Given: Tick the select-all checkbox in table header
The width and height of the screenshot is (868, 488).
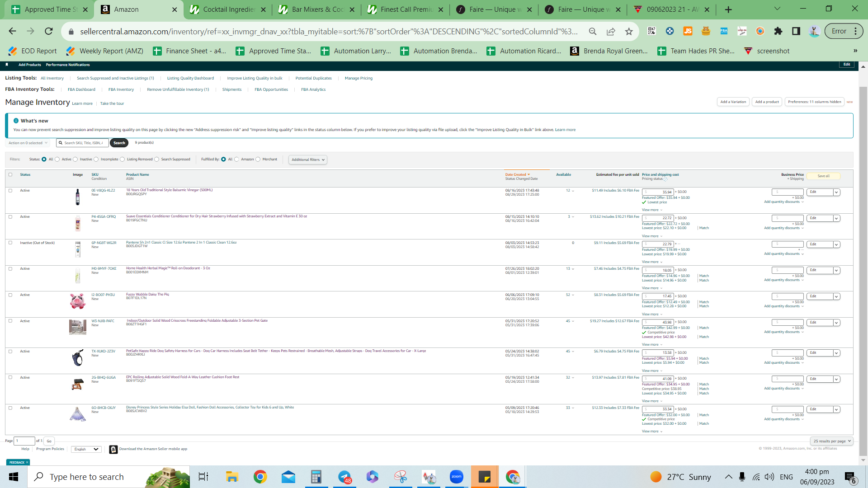Looking at the screenshot, I should (10, 174).
